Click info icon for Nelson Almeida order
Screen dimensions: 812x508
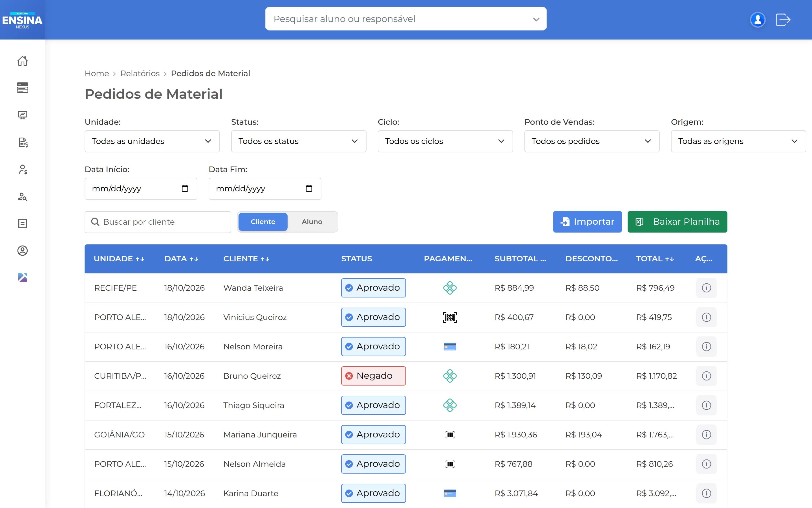[706, 464]
